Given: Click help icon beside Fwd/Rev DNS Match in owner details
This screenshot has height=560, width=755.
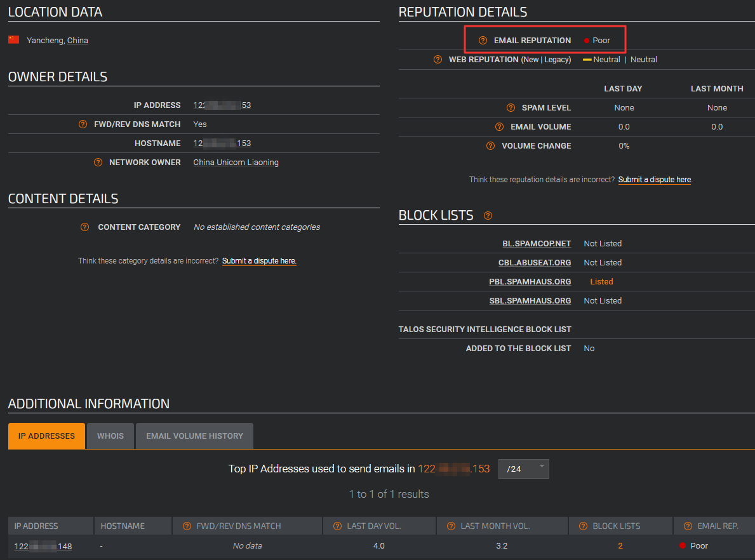Looking at the screenshot, I should pos(83,124).
